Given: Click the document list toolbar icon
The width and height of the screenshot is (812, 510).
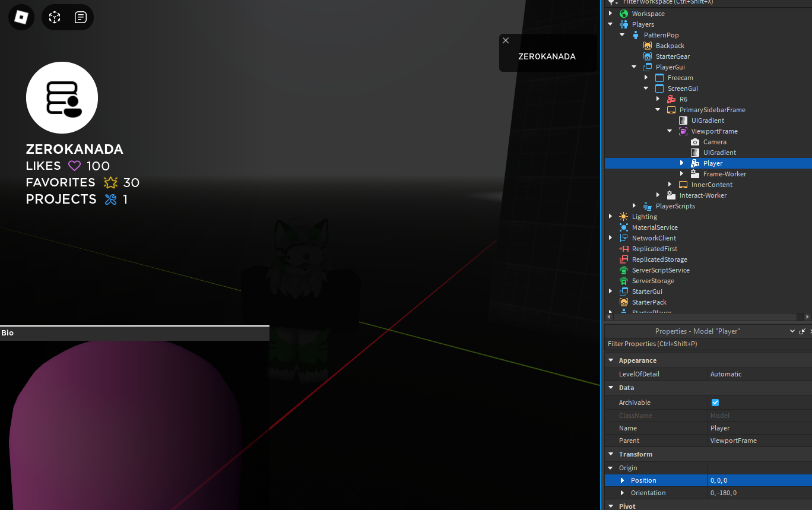Looking at the screenshot, I should (81, 17).
